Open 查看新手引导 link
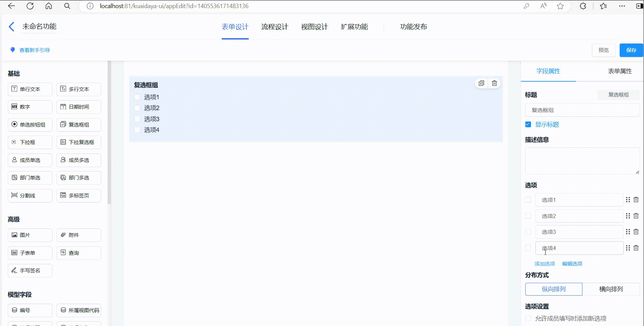 click(34, 50)
